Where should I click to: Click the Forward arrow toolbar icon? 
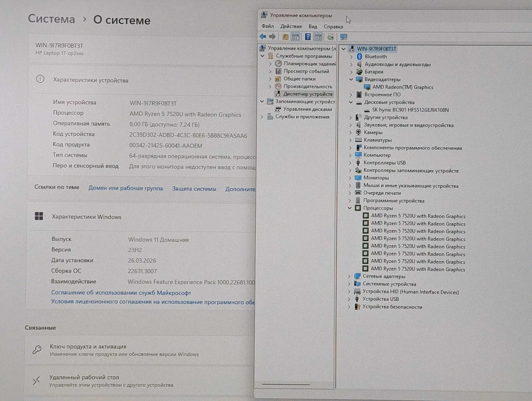(x=272, y=36)
